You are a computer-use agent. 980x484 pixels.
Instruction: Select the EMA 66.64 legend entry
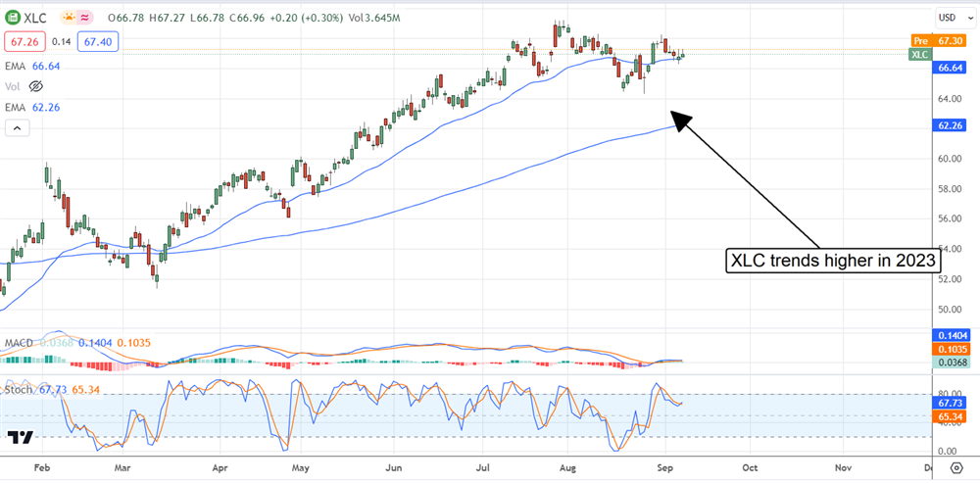(33, 67)
